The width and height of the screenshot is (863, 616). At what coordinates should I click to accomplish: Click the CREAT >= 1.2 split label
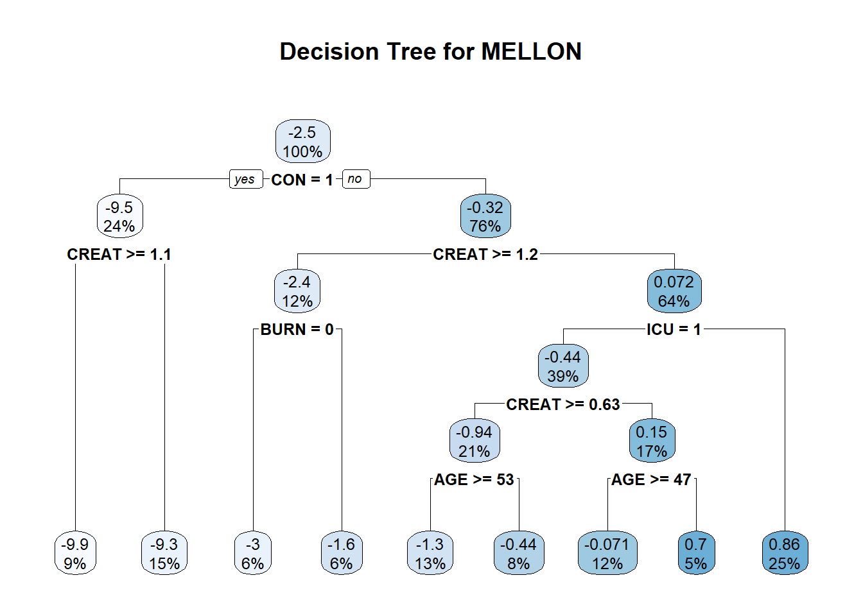pos(485,255)
